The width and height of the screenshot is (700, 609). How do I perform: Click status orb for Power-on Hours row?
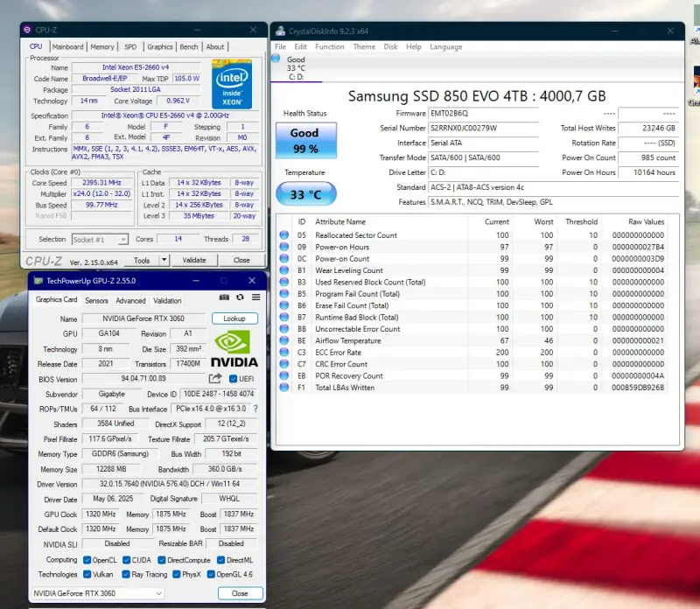coord(283,247)
